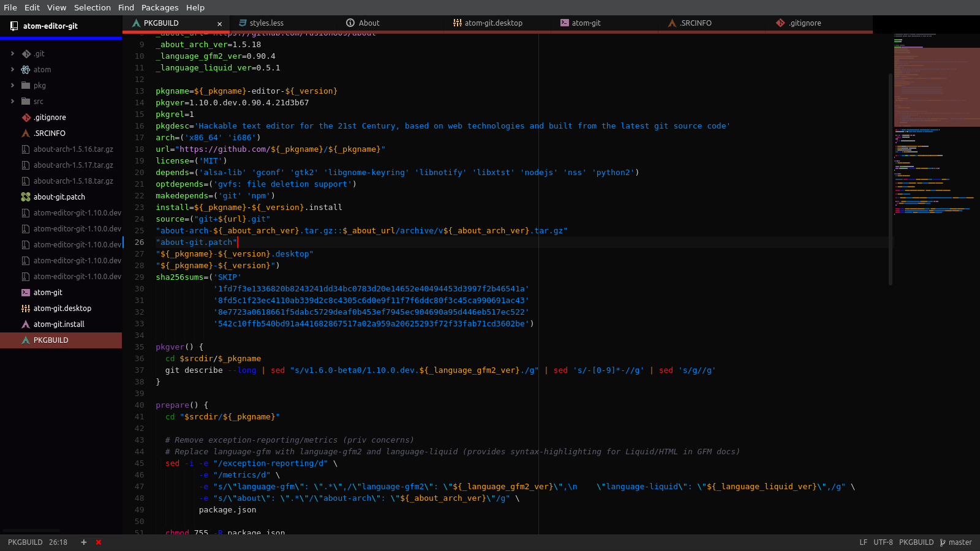This screenshot has height=551, width=980.
Task: Click the pkg folder icon
Action: [26, 86]
